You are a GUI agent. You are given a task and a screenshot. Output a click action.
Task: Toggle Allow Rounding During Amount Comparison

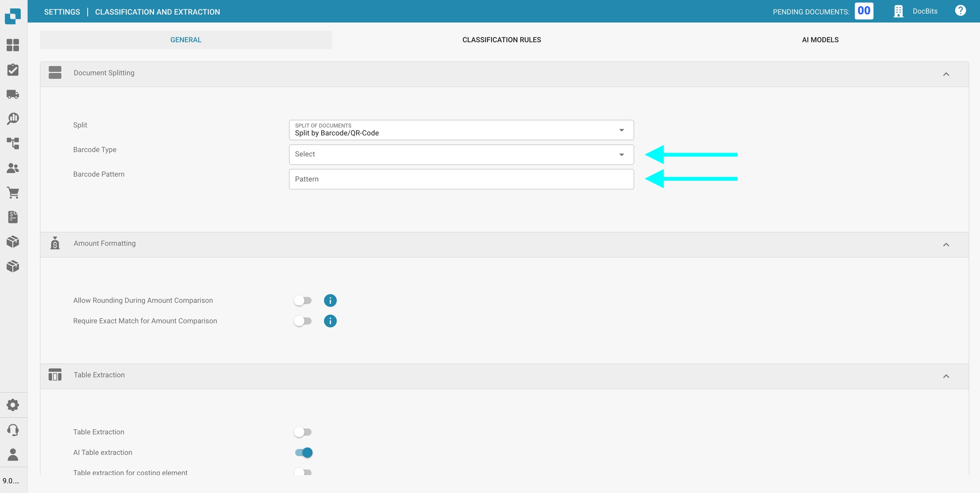(x=303, y=301)
